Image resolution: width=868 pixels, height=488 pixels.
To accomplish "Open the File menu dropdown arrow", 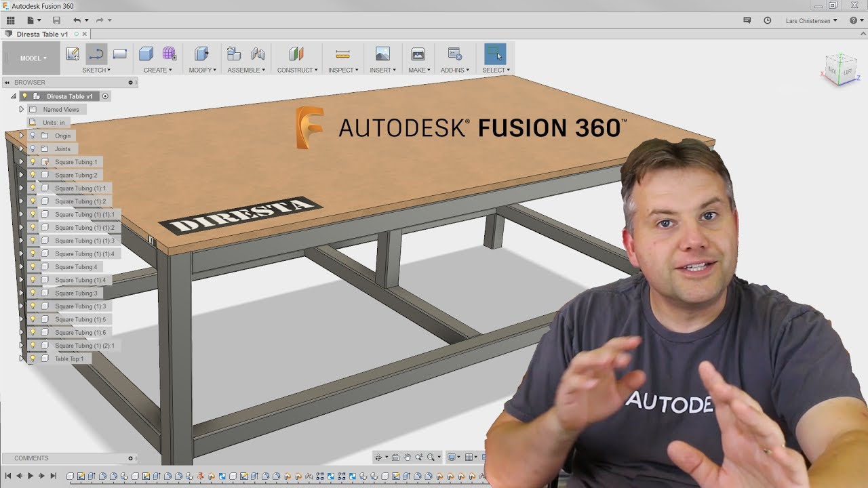I will (x=40, y=20).
